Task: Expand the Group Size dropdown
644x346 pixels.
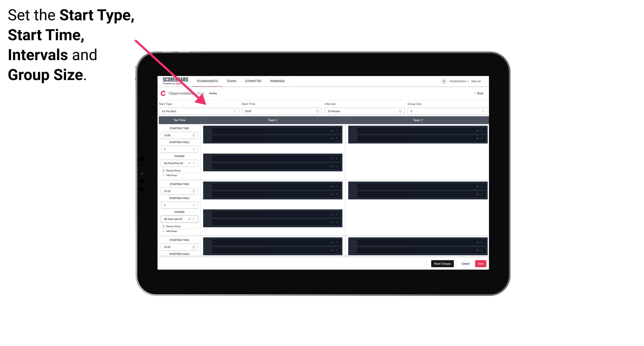Action: pyautogui.click(x=482, y=111)
